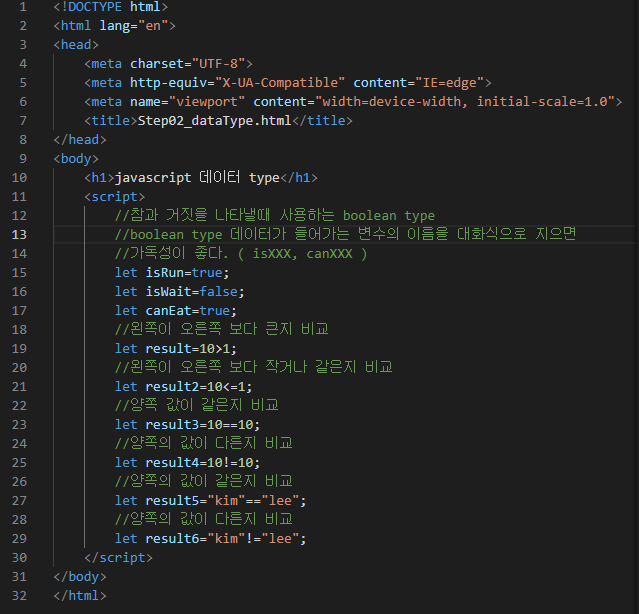Click the opening <body> tag
Viewport: 639px width, 614px height.
[76, 159]
